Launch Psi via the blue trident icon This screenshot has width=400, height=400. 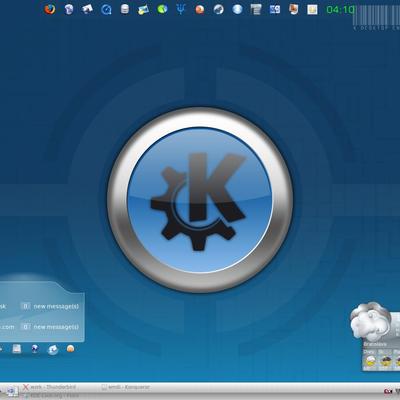181,9
